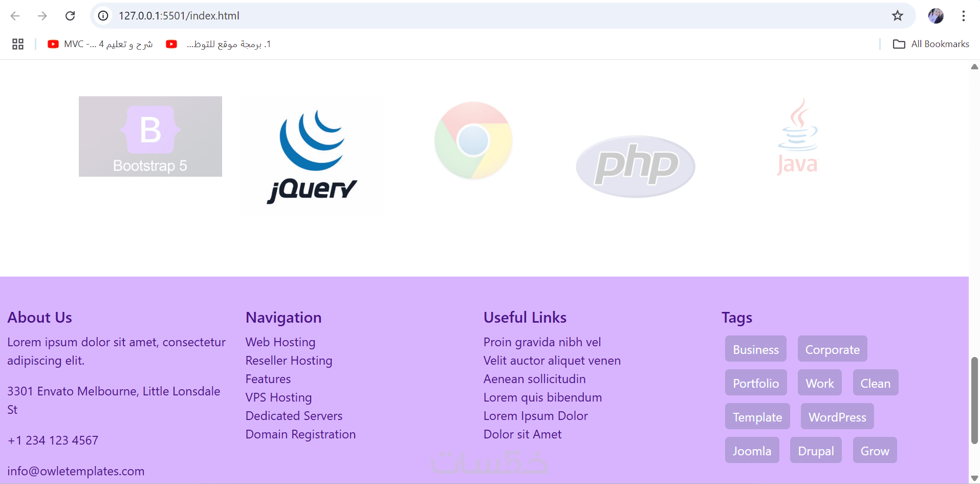The height and width of the screenshot is (484, 980).
Task: Select the Work tag
Action: [x=820, y=383]
